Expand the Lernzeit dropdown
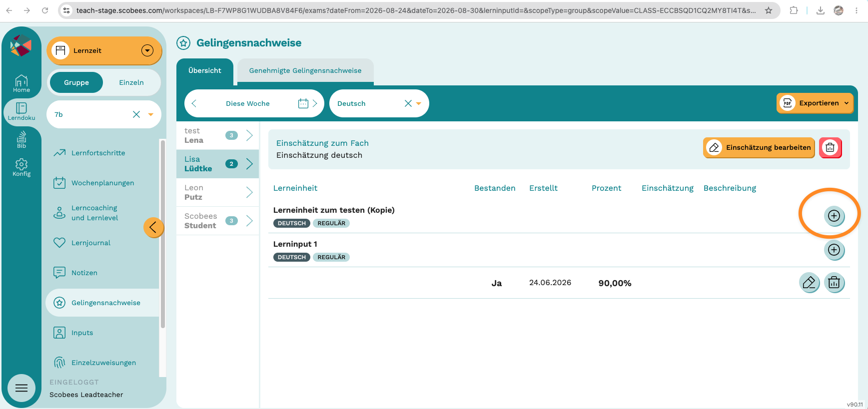This screenshot has height=409, width=868. (x=147, y=50)
